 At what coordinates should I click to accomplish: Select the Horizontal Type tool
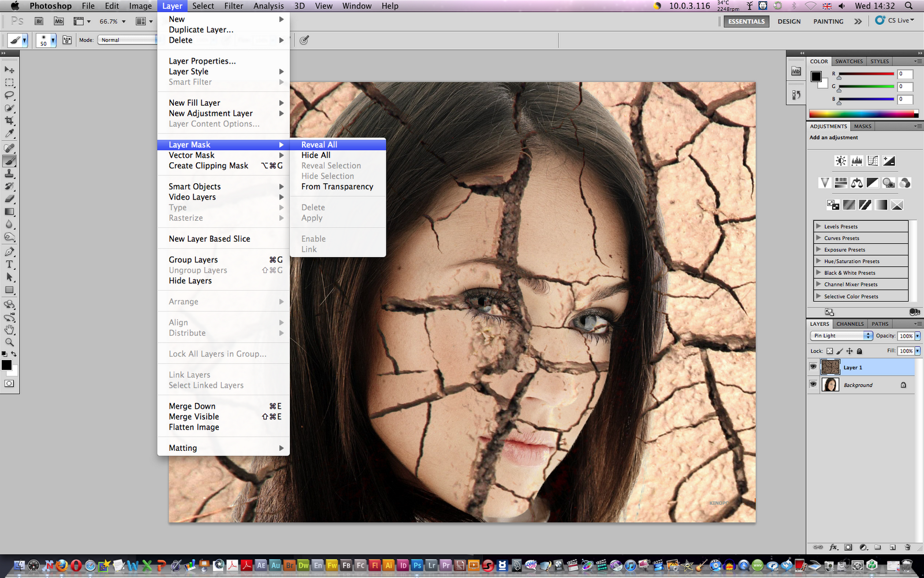click(9, 265)
